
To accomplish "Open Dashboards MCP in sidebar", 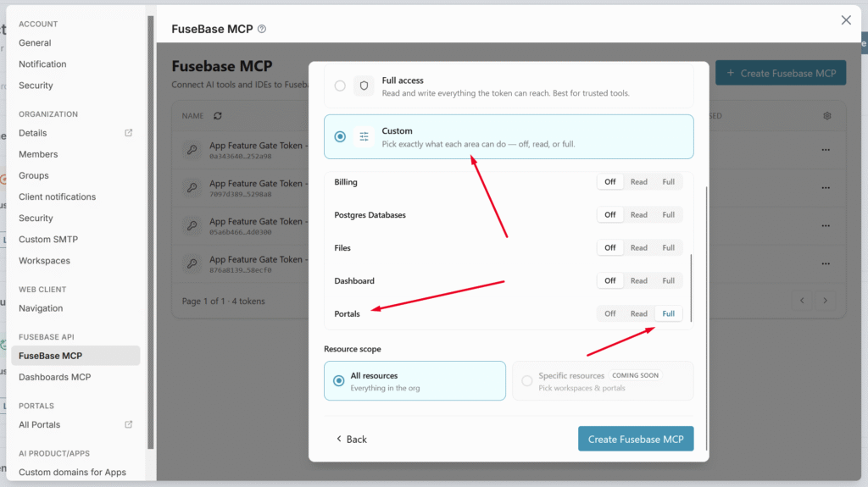I will click(x=55, y=377).
